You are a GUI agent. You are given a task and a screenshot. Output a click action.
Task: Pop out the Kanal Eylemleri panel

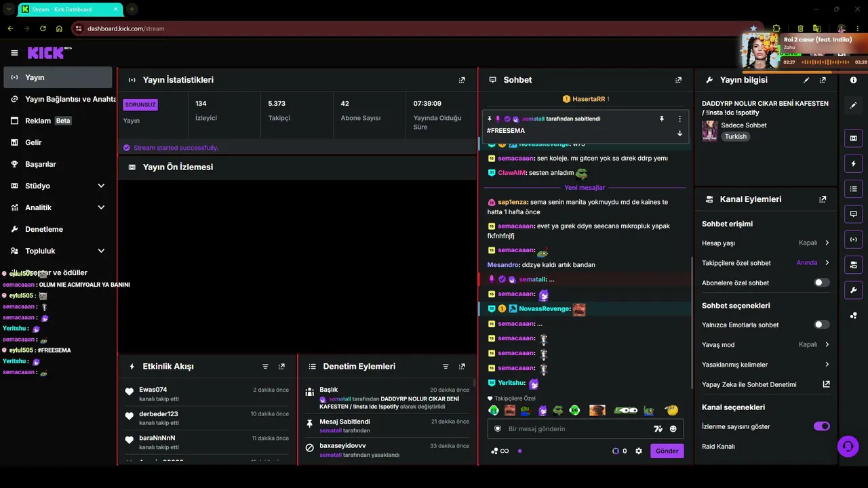tap(823, 199)
